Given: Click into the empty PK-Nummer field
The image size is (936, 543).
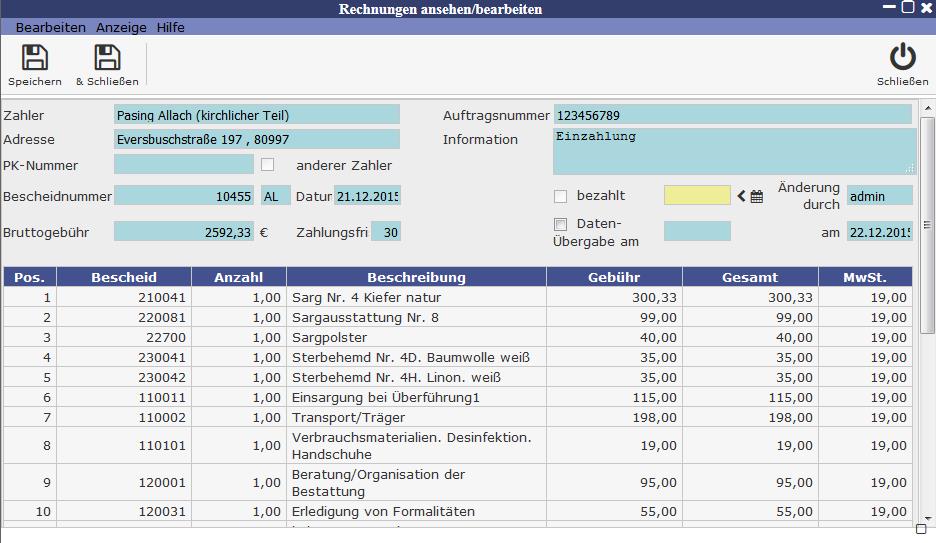Looking at the screenshot, I should pyautogui.click(x=184, y=165).
